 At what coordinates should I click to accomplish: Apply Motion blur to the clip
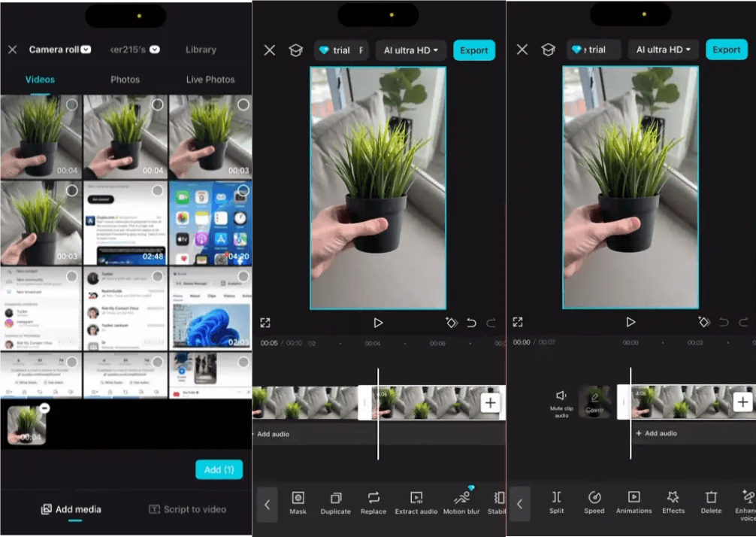tap(461, 497)
